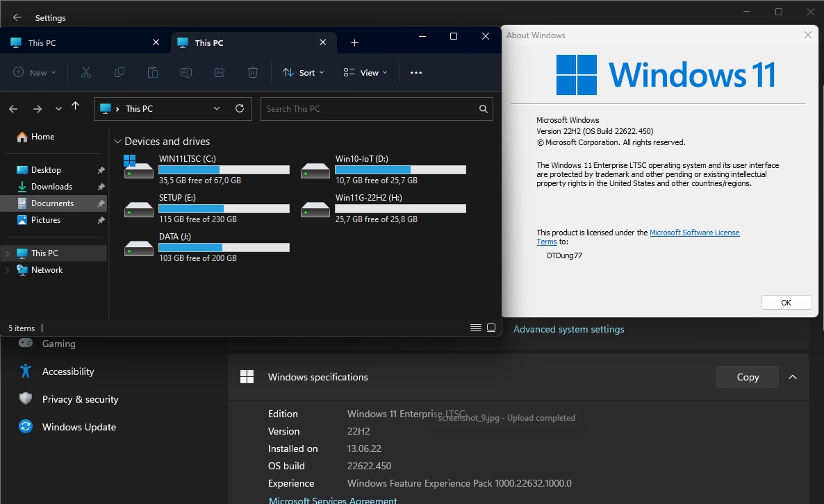
Task: Open the New dropdown menu
Action: click(x=34, y=72)
